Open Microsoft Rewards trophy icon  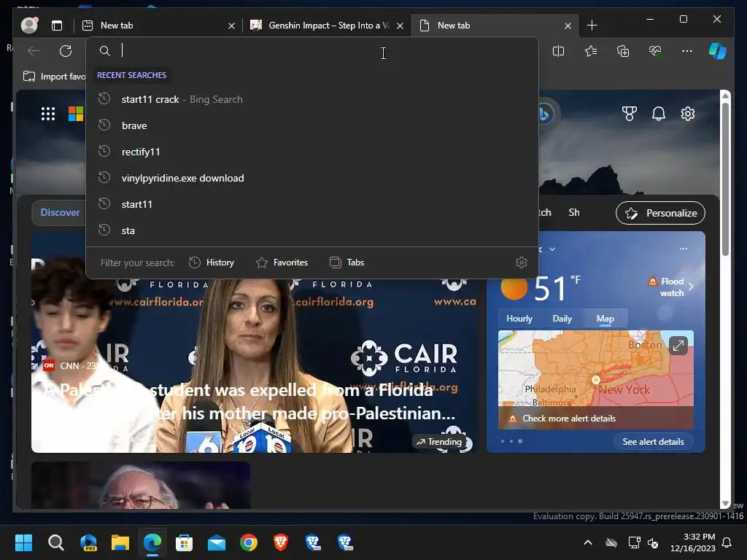click(x=630, y=113)
